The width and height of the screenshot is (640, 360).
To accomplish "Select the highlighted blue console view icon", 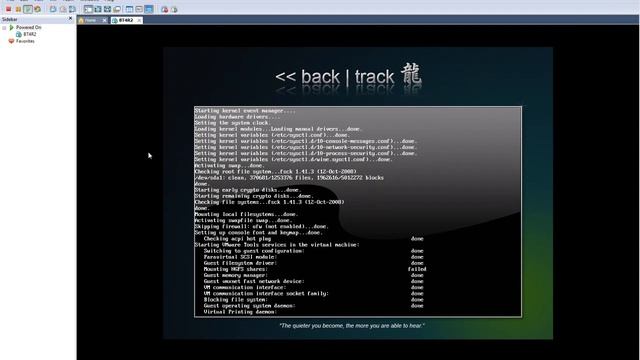I will [149, 9].
